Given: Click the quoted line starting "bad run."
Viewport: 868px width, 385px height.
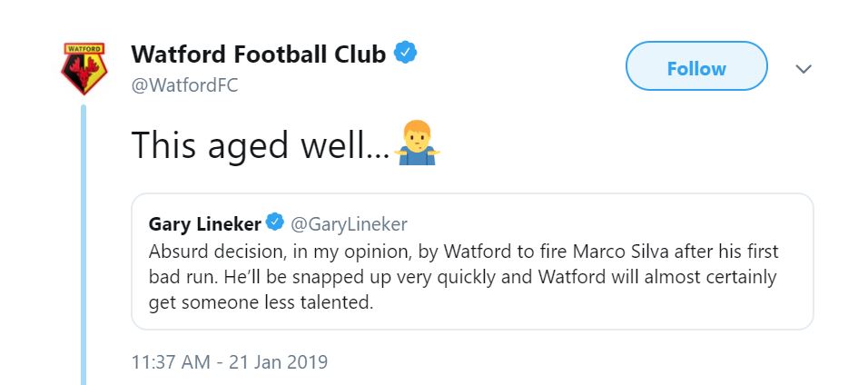Looking at the screenshot, I should point(463,278).
